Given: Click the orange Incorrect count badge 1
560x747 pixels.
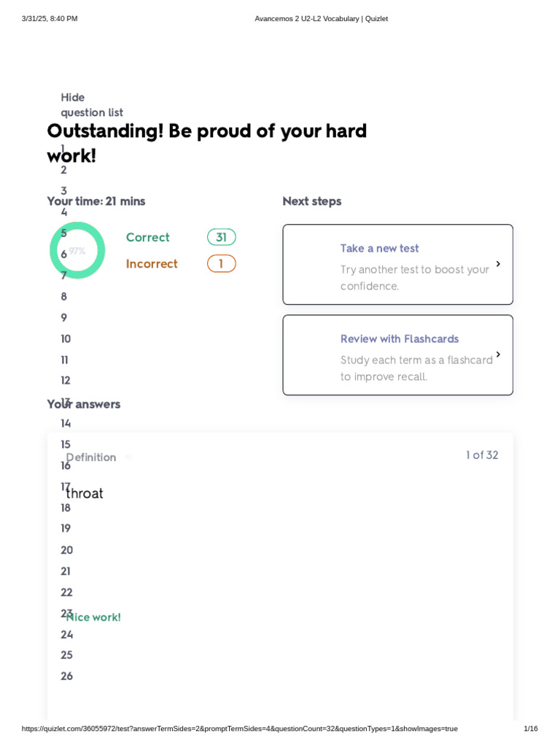Looking at the screenshot, I should click(x=221, y=263).
